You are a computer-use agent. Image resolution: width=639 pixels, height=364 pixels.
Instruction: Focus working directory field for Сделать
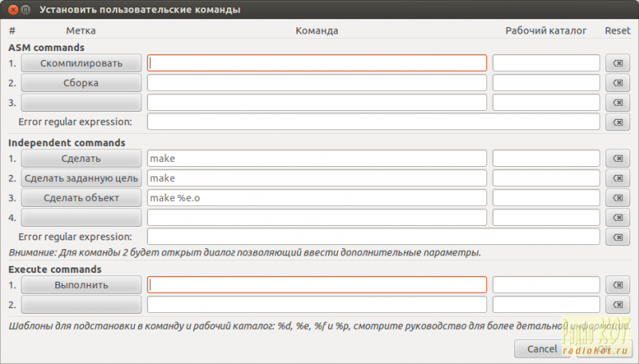[546, 159]
